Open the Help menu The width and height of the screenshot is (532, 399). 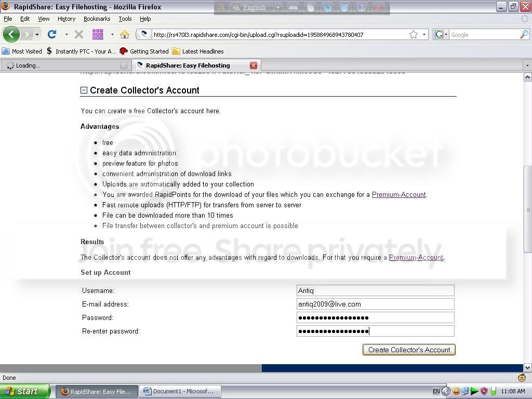(145, 19)
